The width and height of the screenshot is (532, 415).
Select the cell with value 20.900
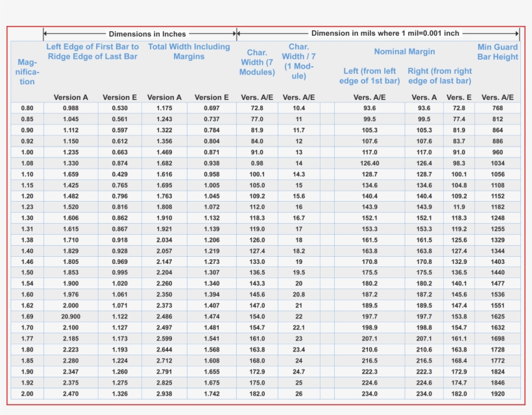(71, 316)
